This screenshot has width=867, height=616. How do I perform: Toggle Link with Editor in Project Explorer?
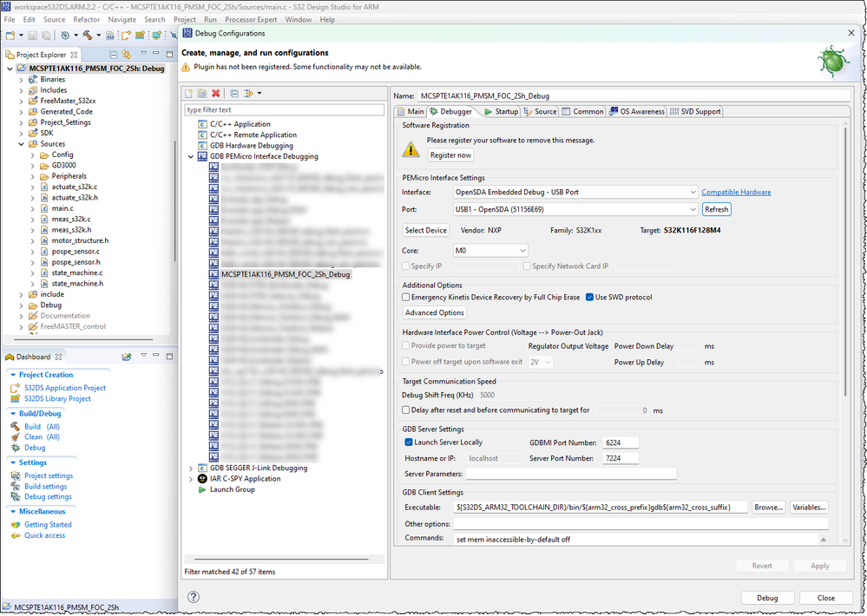point(126,54)
